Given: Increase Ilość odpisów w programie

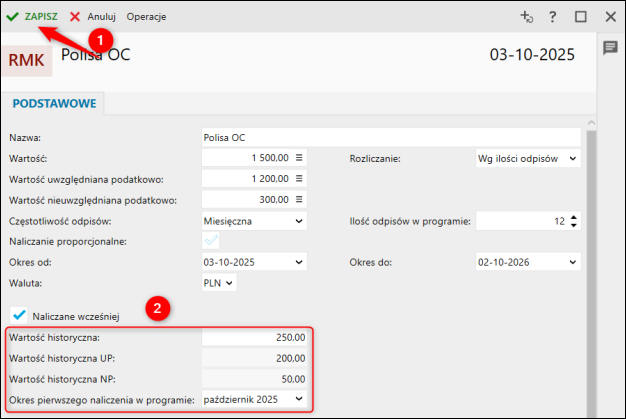Looking at the screenshot, I should click(x=574, y=217).
